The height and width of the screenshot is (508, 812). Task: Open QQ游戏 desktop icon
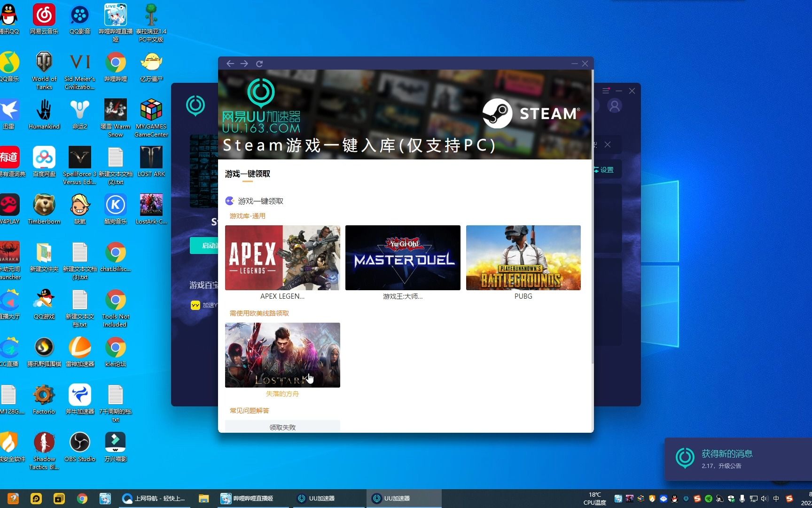[44, 305]
